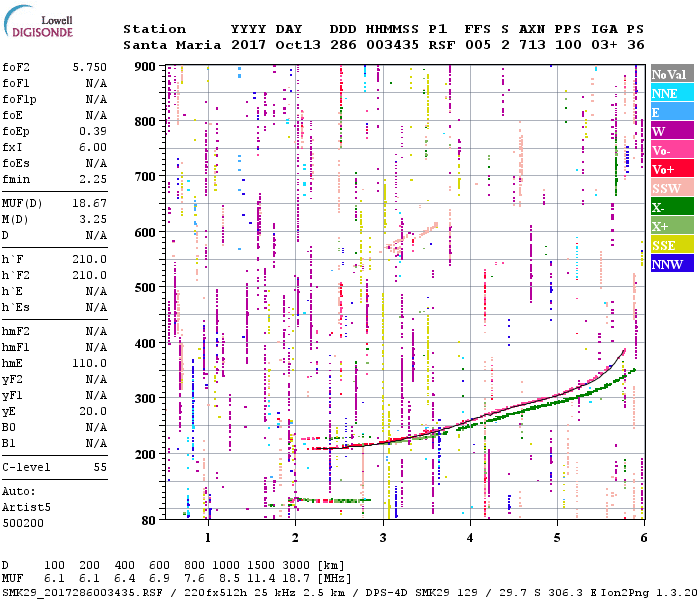Click the 900 km height axis label
Screen dimensions: 700x600
click(x=145, y=67)
